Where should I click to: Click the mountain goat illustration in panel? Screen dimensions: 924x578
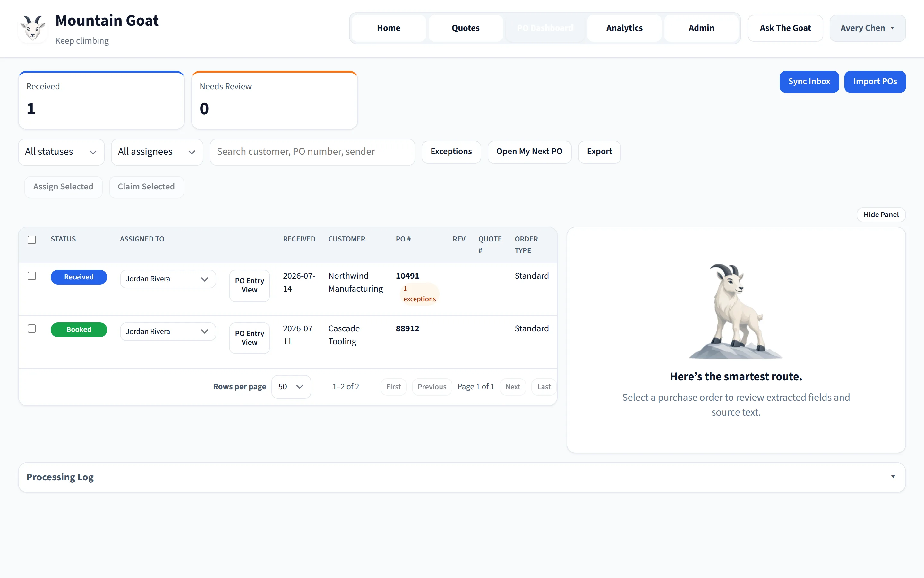(736, 311)
